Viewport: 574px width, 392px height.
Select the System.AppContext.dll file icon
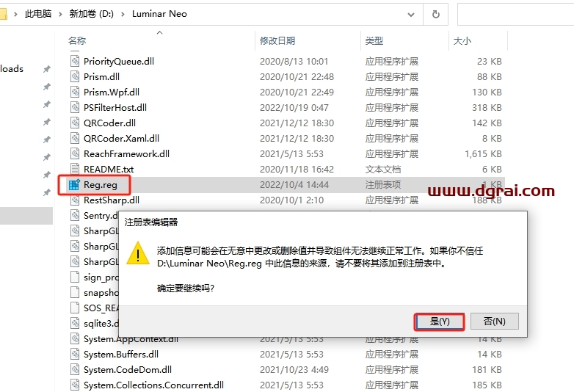point(75,338)
